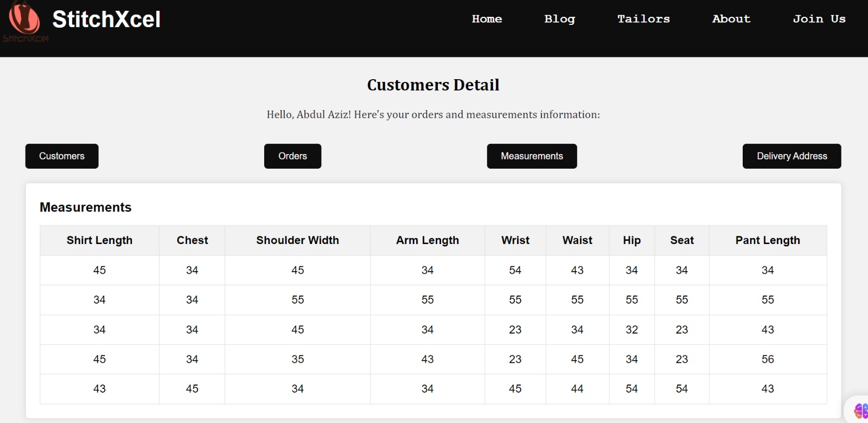868x423 pixels.
Task: Select the Wrist column header
Action: 515,240
